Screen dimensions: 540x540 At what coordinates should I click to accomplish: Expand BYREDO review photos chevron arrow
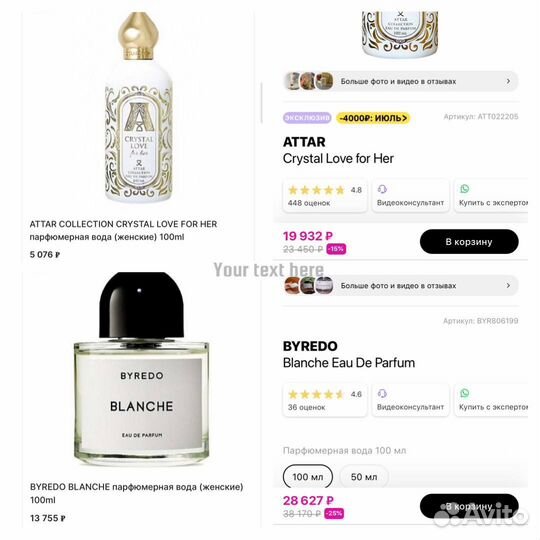coord(508,285)
